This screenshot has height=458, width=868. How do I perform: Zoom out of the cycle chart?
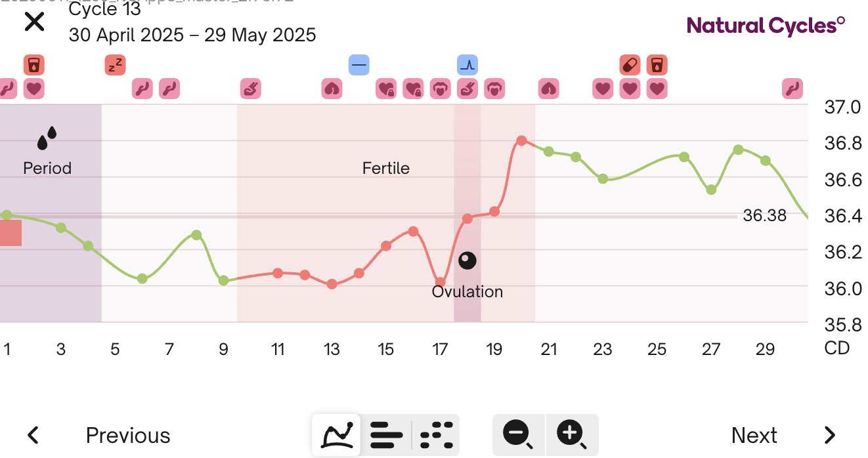point(518,434)
